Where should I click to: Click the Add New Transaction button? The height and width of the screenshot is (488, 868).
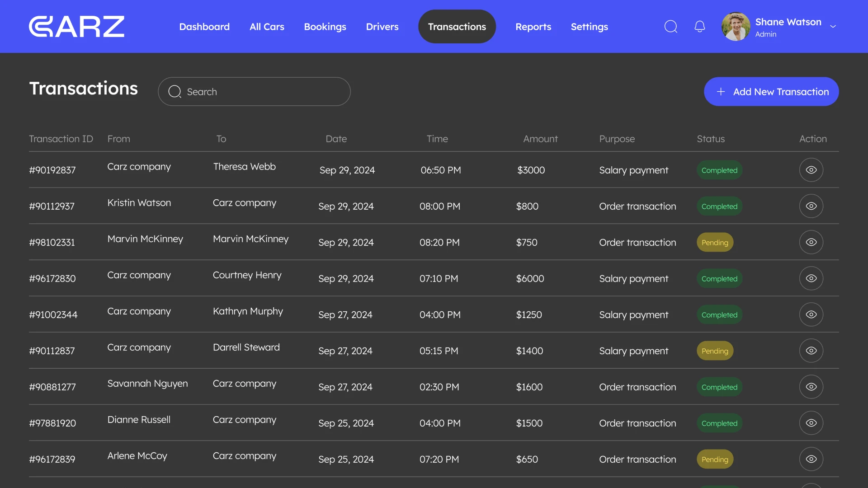pos(771,91)
